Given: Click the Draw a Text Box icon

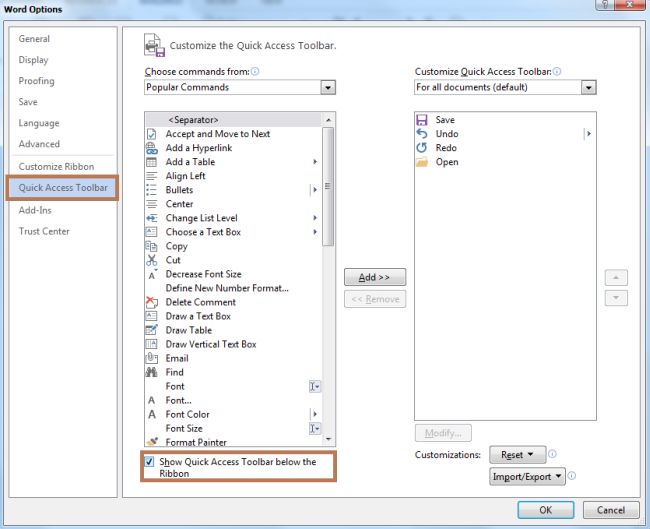Looking at the screenshot, I should click(152, 316).
